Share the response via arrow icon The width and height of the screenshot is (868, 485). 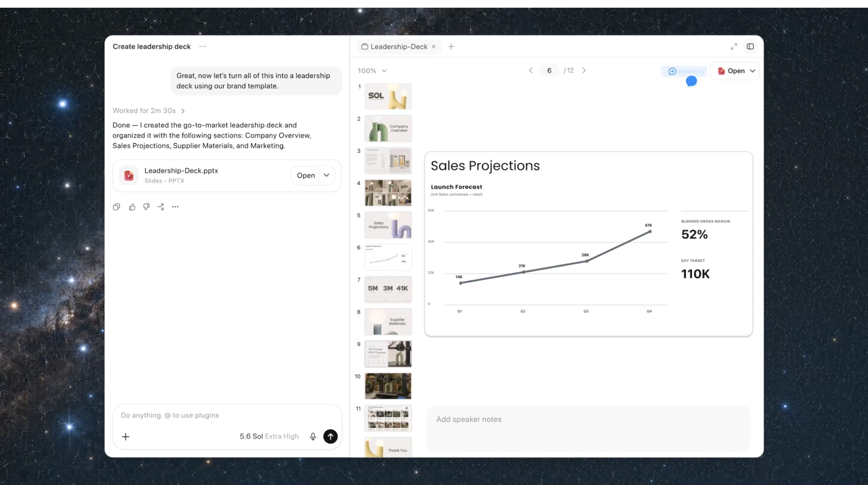[x=160, y=207]
